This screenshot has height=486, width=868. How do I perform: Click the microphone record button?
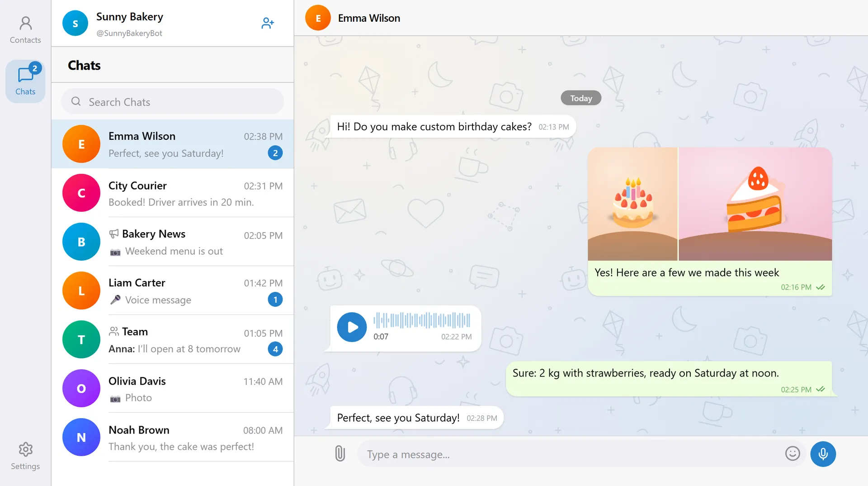click(x=823, y=454)
